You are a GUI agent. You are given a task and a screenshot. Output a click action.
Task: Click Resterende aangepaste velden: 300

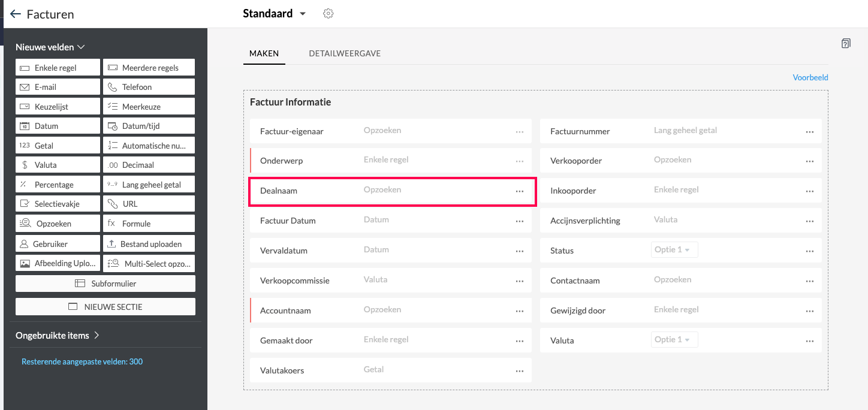click(x=82, y=361)
